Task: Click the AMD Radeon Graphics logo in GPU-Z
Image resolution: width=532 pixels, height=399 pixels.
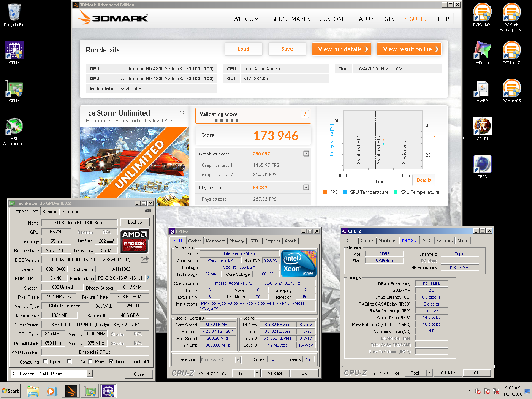Action: 135,241
